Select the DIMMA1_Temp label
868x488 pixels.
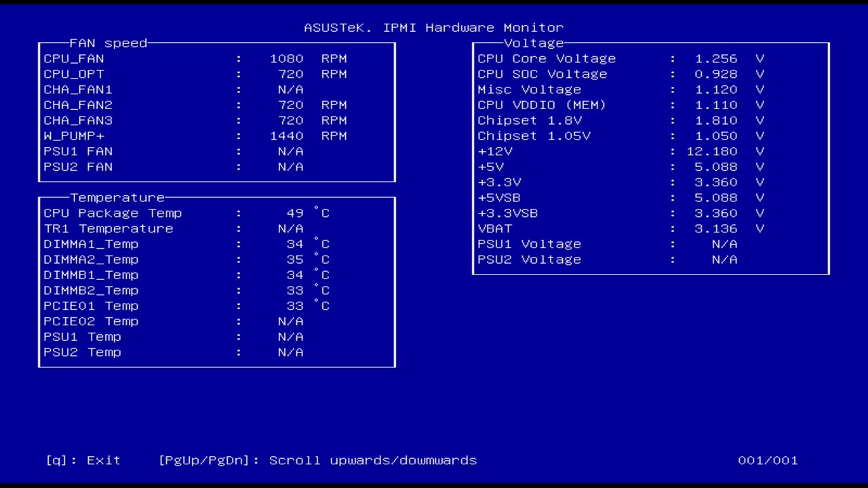[x=91, y=245]
